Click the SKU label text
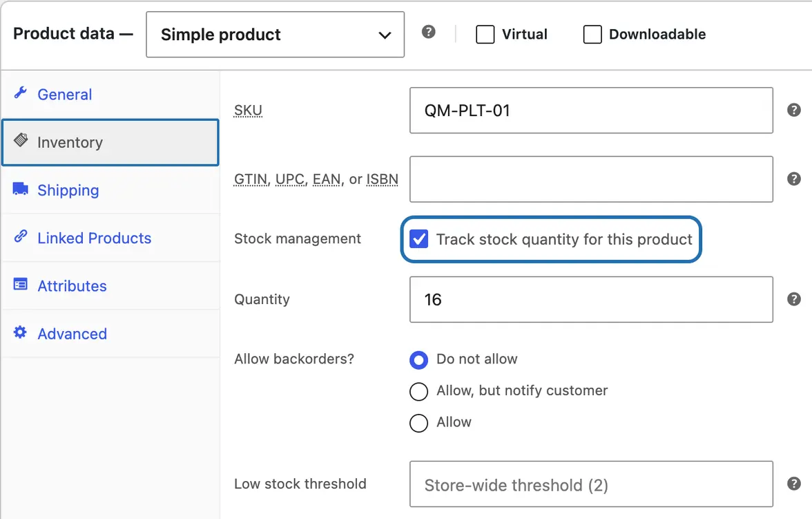Screen dimensions: 812x519 click(x=248, y=111)
